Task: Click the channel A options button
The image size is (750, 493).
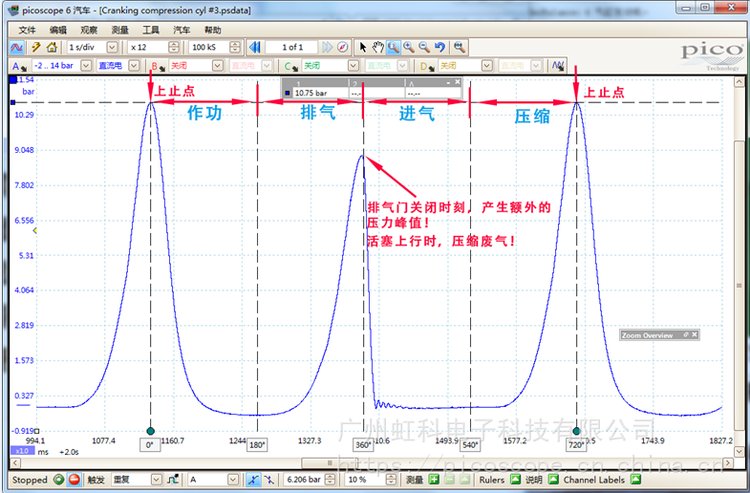Action: pyautogui.click(x=17, y=65)
